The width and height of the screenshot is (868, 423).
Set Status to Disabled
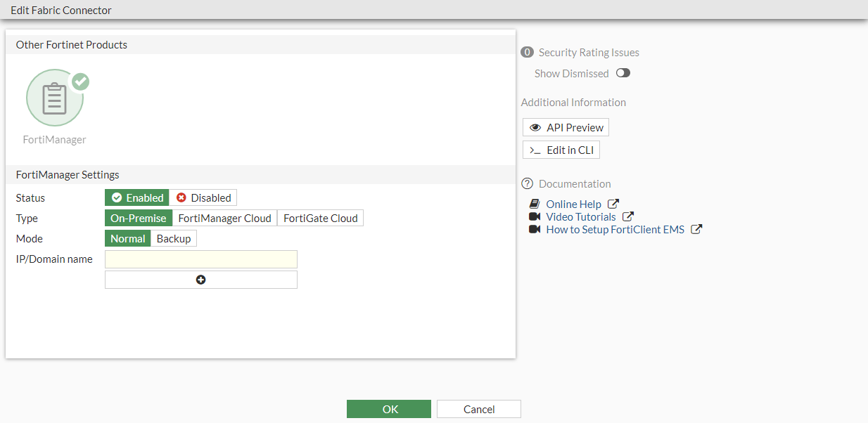pos(203,198)
